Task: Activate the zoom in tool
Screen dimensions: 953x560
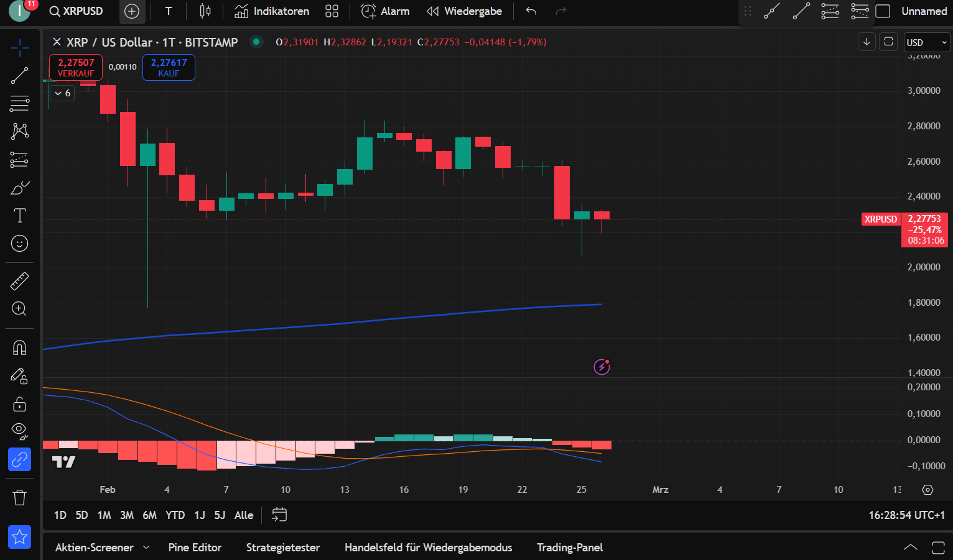Action: click(x=19, y=309)
